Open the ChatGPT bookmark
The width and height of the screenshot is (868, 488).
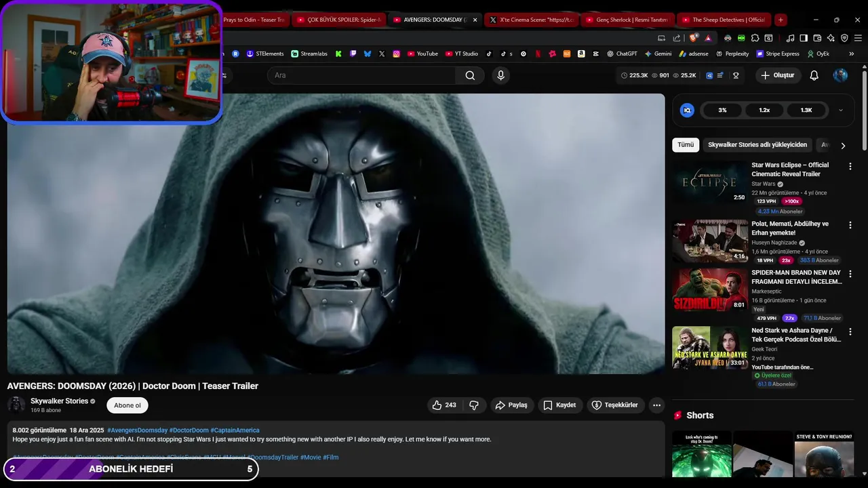click(x=623, y=54)
